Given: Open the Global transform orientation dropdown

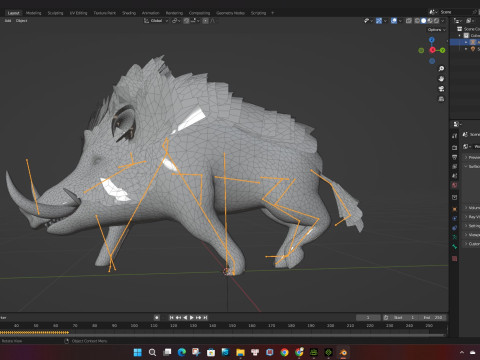Looking at the screenshot, I should click(156, 21).
